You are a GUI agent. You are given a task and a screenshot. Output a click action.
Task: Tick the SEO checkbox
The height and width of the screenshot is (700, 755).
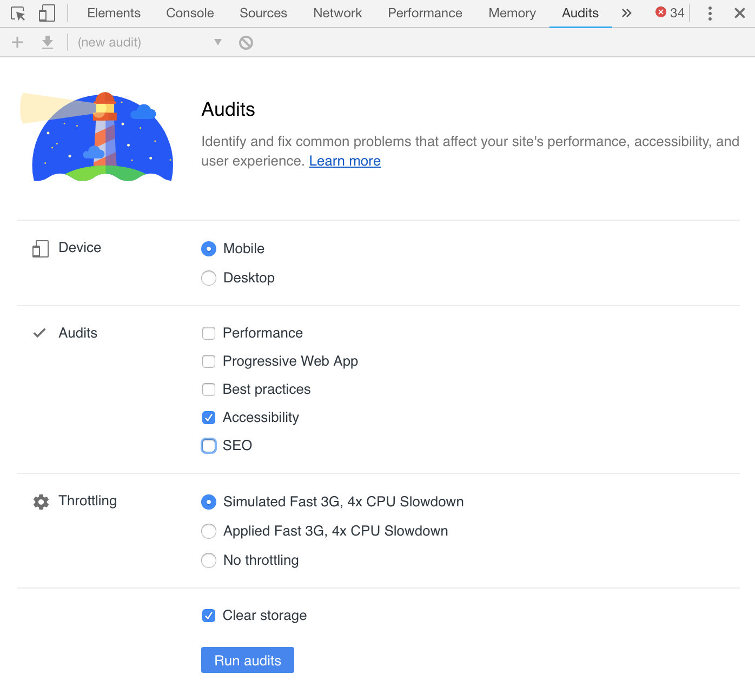click(209, 446)
